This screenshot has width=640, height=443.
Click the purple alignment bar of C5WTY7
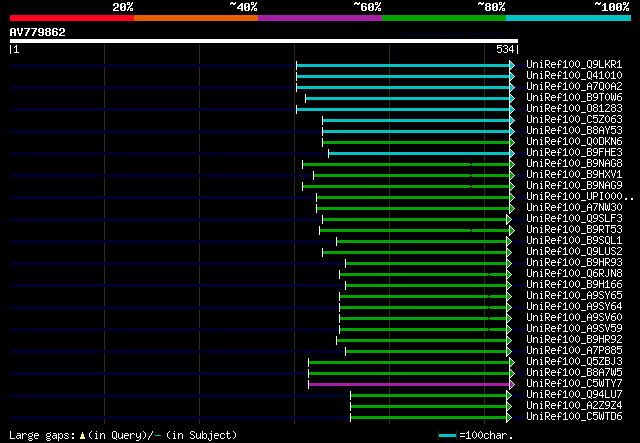point(409,384)
